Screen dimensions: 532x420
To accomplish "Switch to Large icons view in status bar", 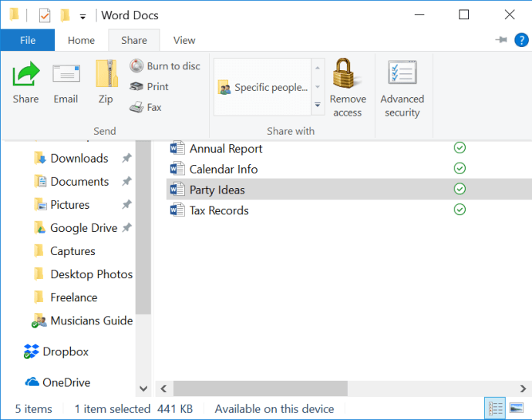I will 516,408.
